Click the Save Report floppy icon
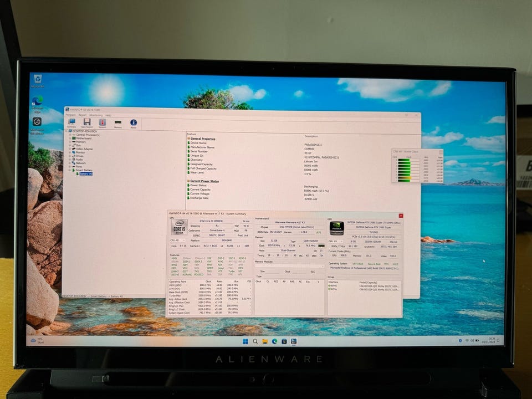532x399 pixels. click(87, 123)
